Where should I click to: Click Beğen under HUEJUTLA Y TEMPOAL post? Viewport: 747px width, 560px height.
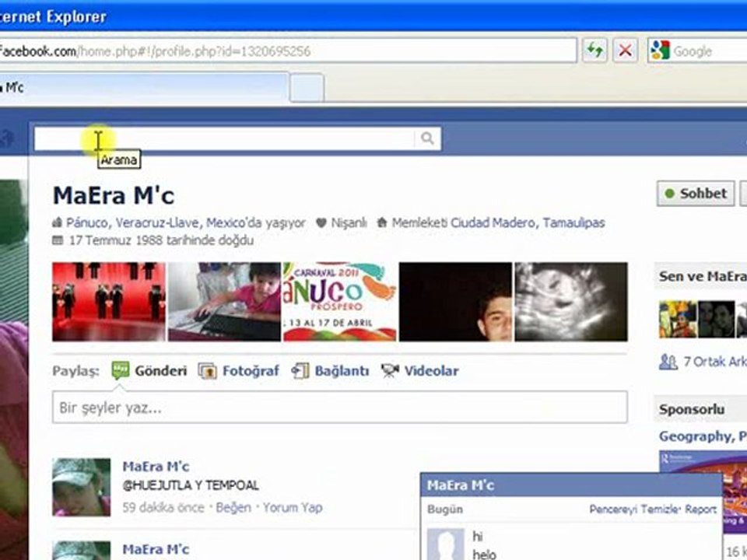pos(233,507)
